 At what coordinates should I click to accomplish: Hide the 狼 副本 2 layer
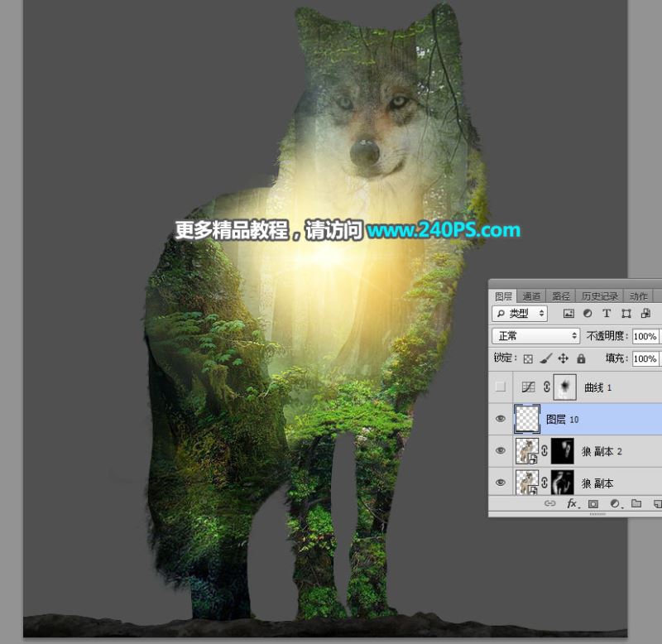pos(501,450)
